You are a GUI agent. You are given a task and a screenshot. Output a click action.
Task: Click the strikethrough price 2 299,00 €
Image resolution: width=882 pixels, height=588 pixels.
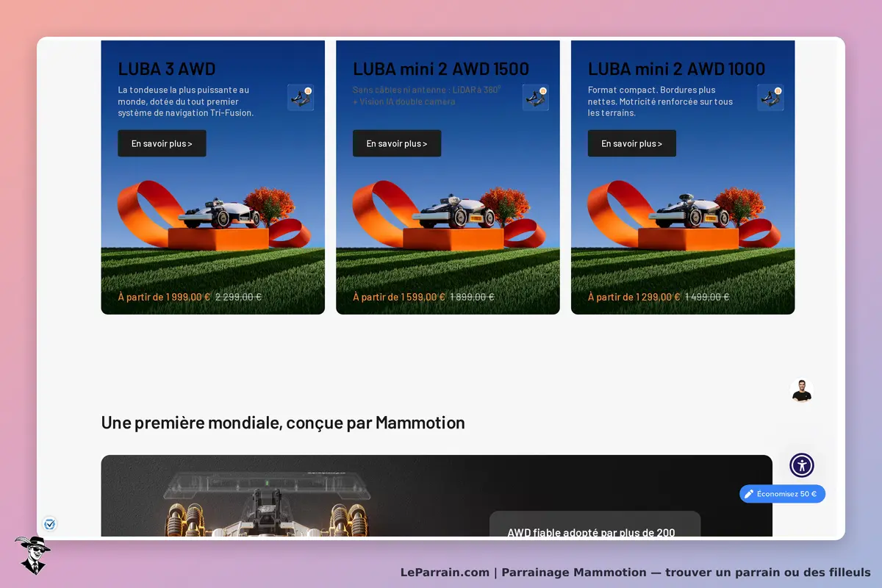[239, 297]
